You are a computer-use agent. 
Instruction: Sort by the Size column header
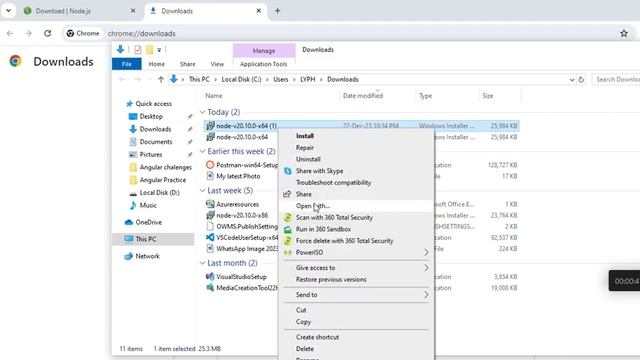pyautogui.click(x=488, y=96)
